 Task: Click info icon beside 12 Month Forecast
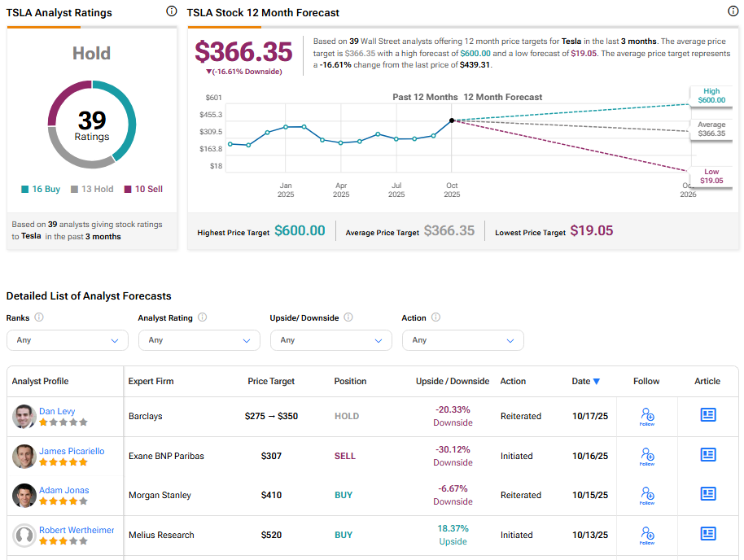(x=733, y=11)
